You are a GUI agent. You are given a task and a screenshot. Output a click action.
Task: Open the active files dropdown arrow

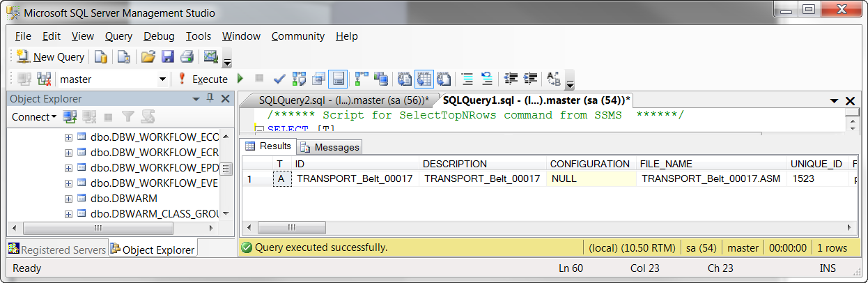point(835,100)
